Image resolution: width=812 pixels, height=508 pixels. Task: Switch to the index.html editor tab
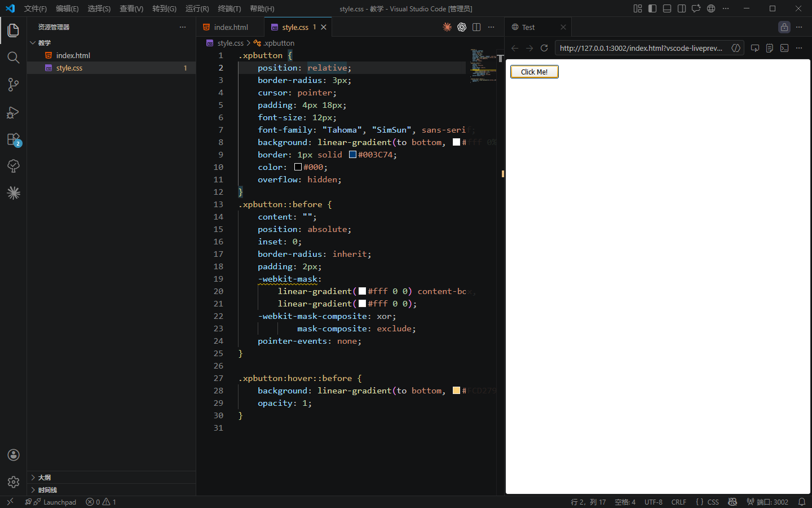coord(231,27)
